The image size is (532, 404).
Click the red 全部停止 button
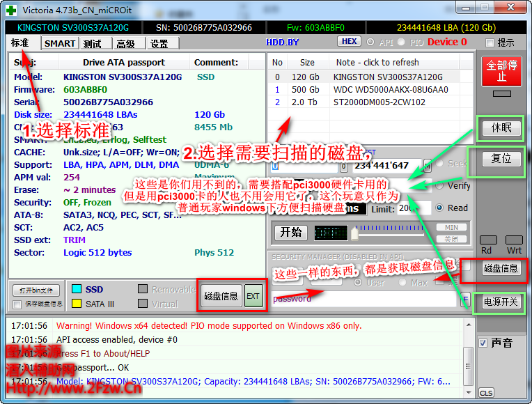point(502,71)
